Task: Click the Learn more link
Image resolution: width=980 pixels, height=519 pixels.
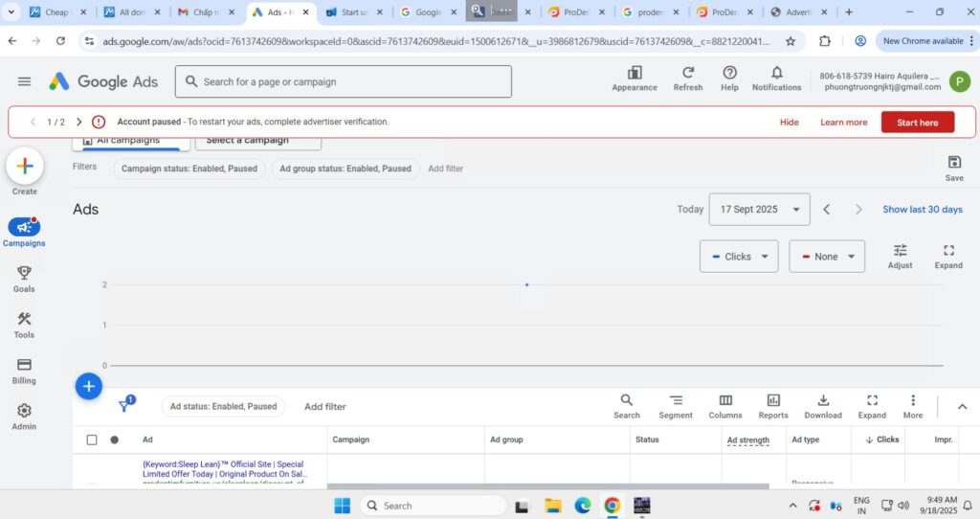Action: [844, 123]
